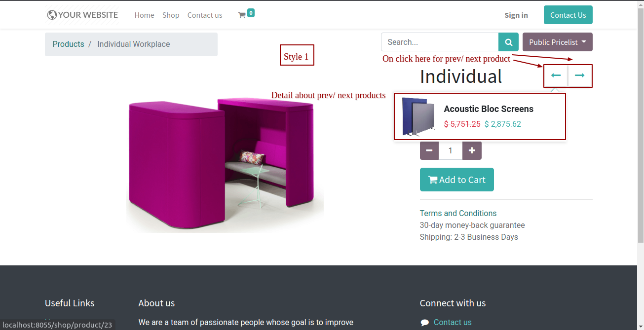Open the Terms and Conditions link
Screen dimensions: 644x330
pyautogui.click(x=458, y=213)
